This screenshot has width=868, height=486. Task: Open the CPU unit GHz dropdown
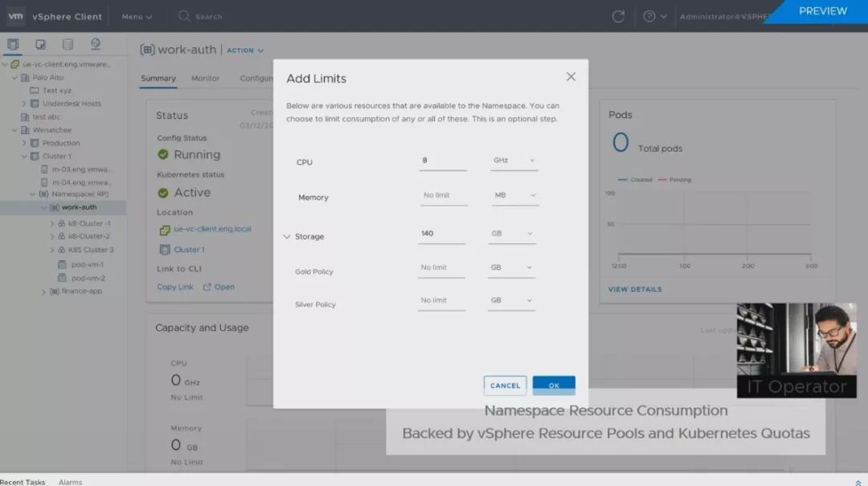514,161
